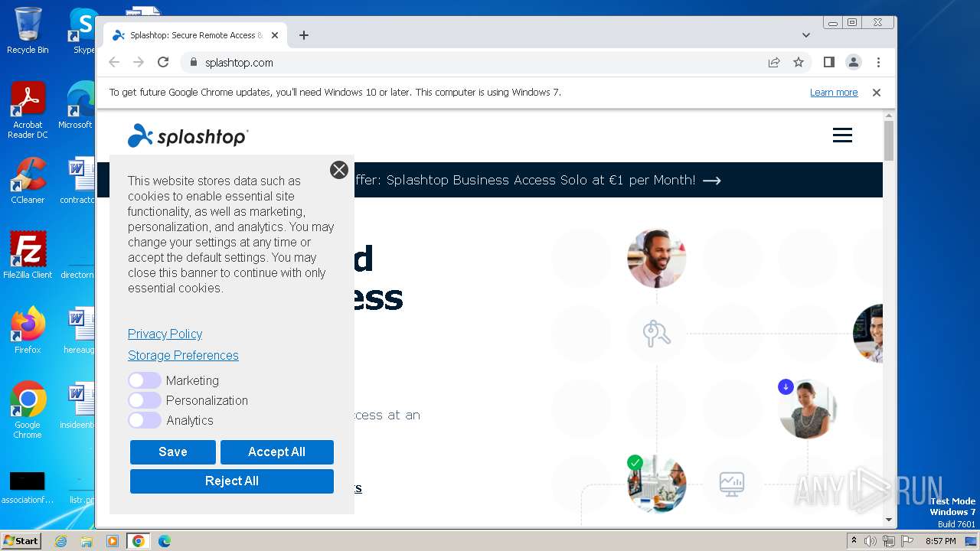This screenshot has height=551, width=980.
Task: Open Windows Media Player from taskbar
Action: pyautogui.click(x=113, y=541)
